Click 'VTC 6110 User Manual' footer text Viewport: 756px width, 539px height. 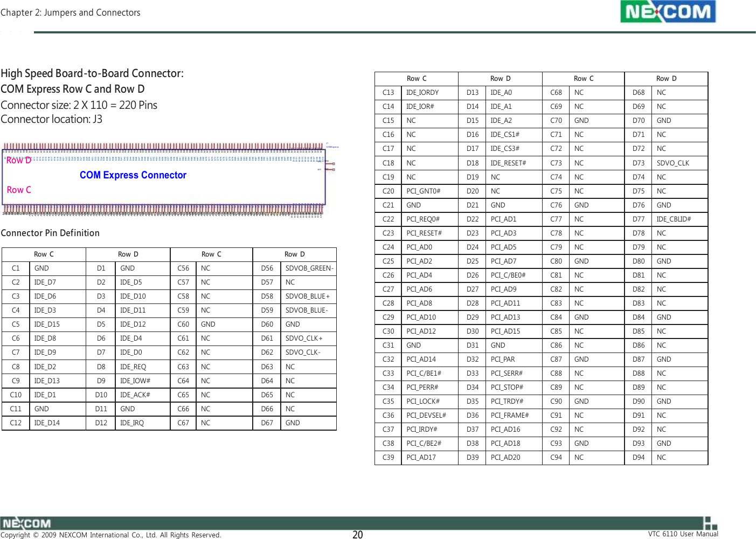[x=683, y=534]
